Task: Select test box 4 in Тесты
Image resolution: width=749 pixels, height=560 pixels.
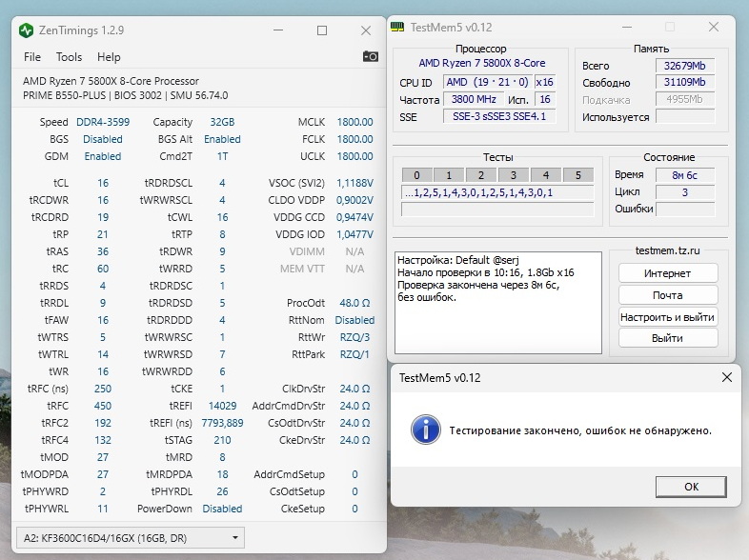Action: click(546, 175)
